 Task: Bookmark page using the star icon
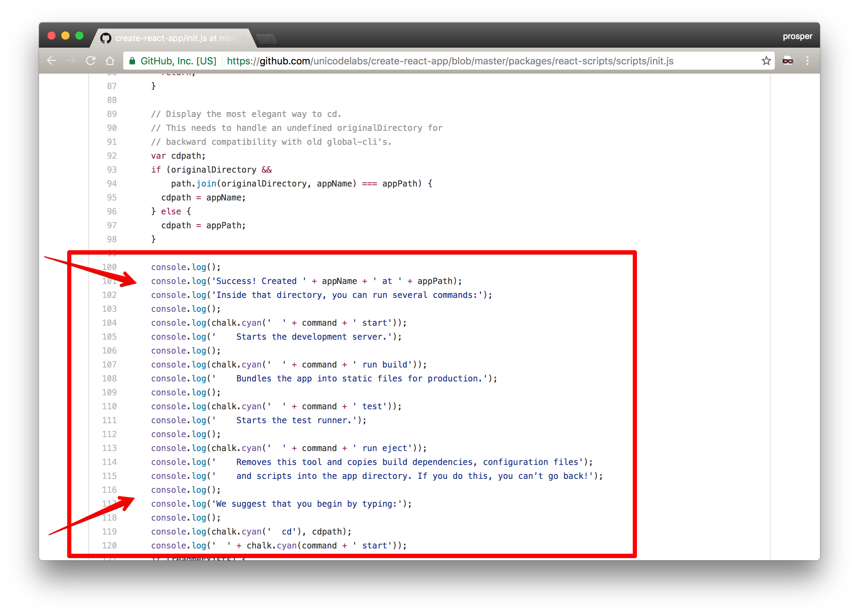[x=766, y=61]
